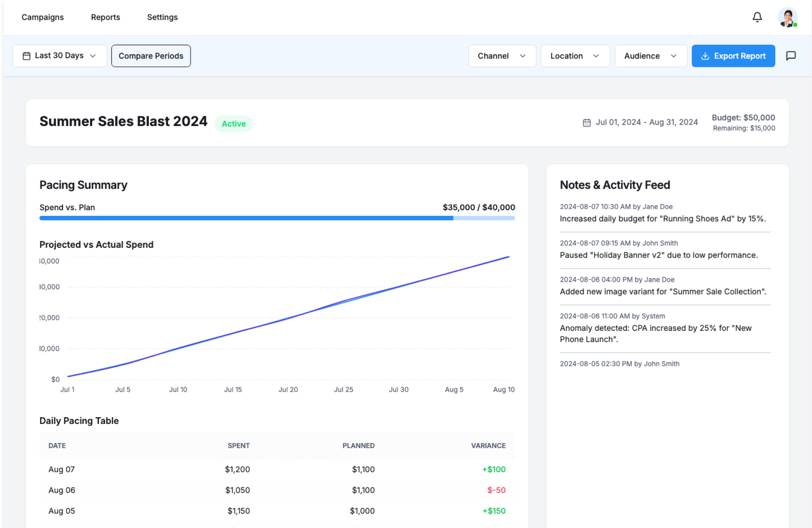Expand the Audience filter dropdown
This screenshot has height=528, width=812.
[650, 56]
